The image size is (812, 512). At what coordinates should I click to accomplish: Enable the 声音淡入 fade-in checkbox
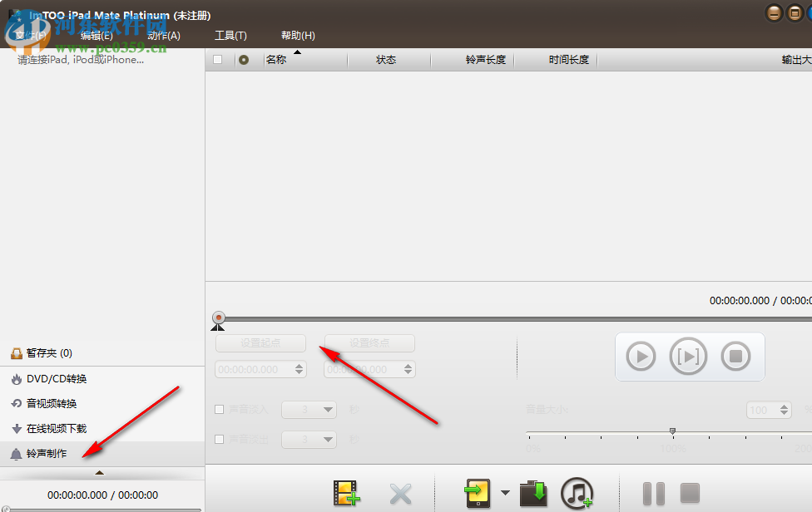click(220, 409)
